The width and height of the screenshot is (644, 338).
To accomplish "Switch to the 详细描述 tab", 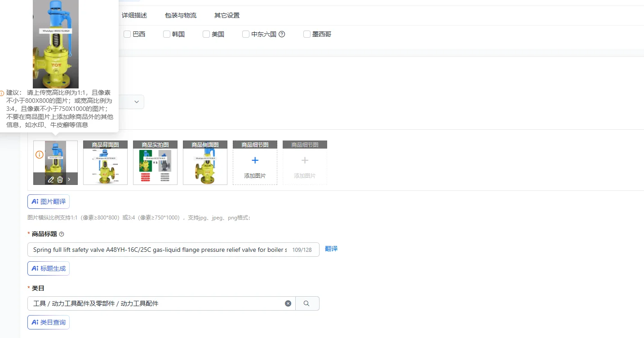I will (134, 15).
